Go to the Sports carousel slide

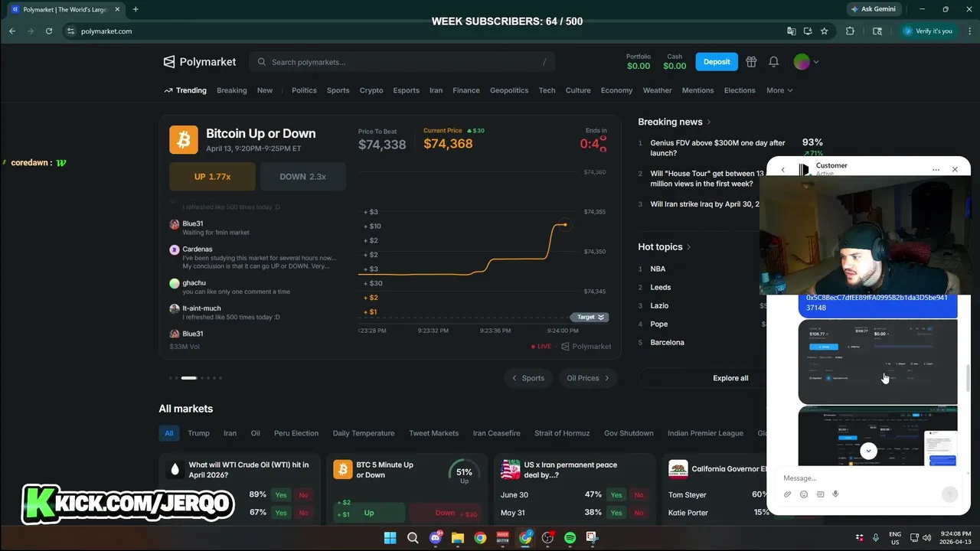[528, 378]
